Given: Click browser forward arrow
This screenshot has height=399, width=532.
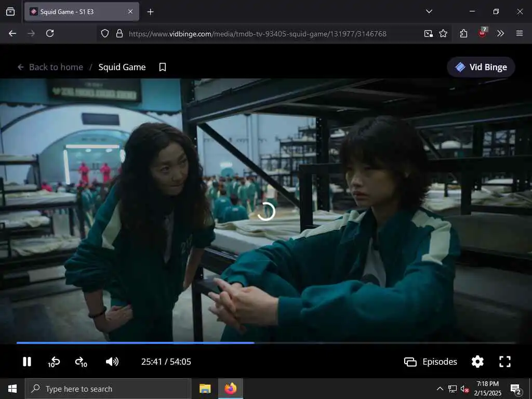Looking at the screenshot, I should coord(31,33).
